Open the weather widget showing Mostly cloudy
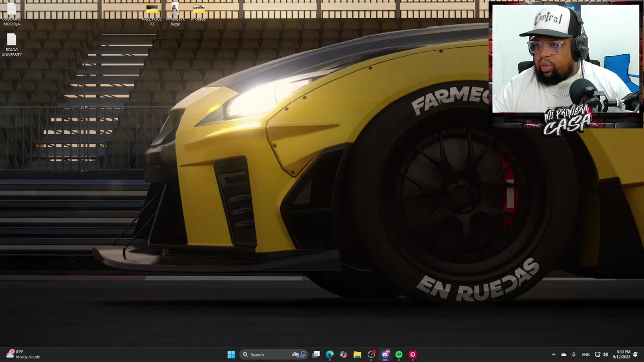Screen dimensions: 644x362 [23, 354]
